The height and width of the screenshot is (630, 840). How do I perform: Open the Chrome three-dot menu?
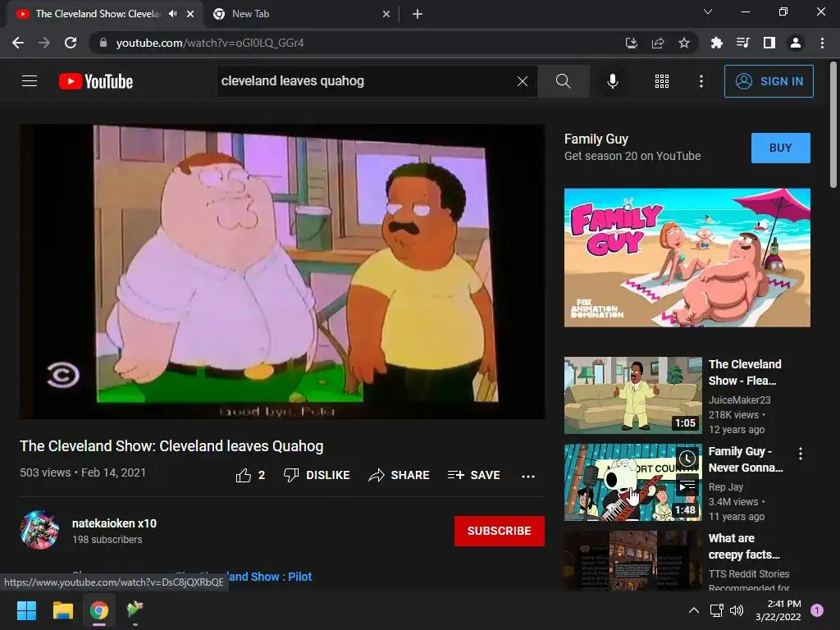tap(822, 43)
